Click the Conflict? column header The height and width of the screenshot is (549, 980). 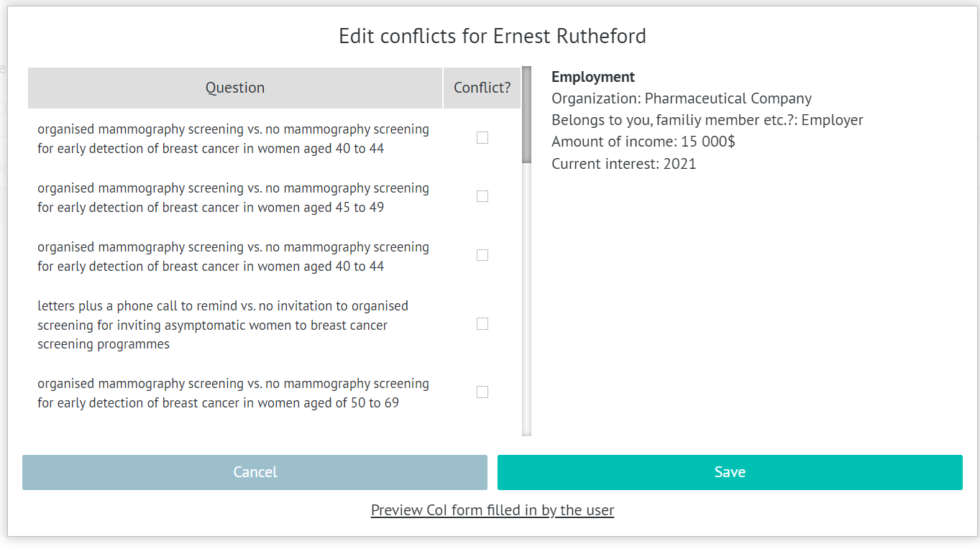[482, 87]
